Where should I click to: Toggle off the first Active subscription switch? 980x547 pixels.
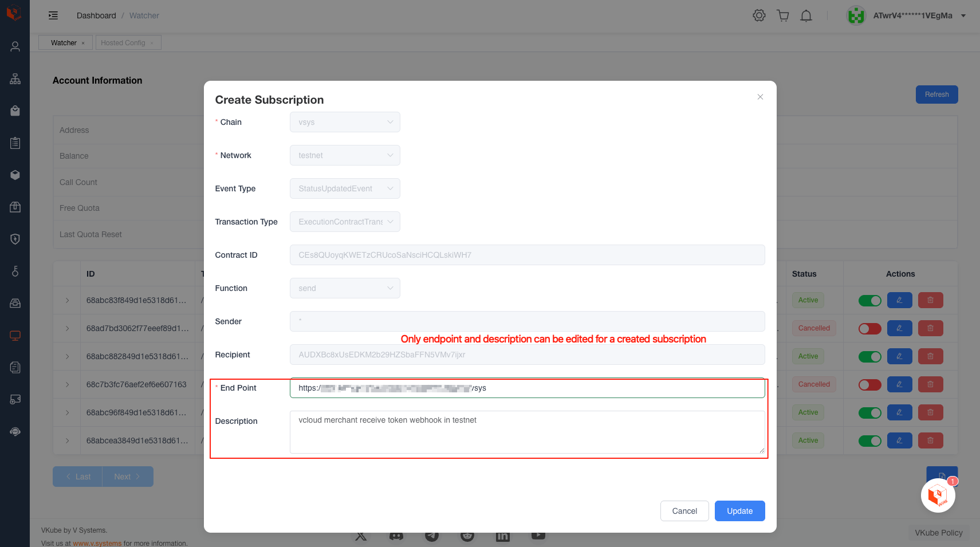(869, 301)
